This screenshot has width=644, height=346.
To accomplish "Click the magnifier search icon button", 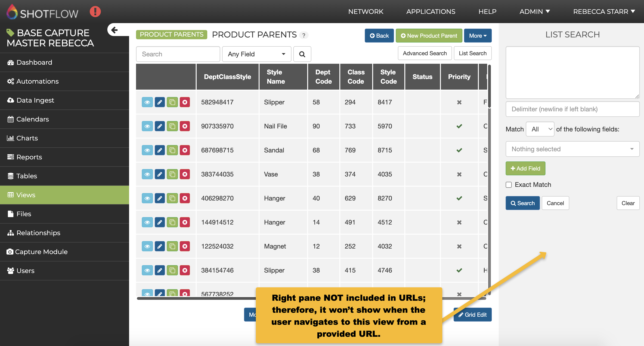I will click(302, 54).
